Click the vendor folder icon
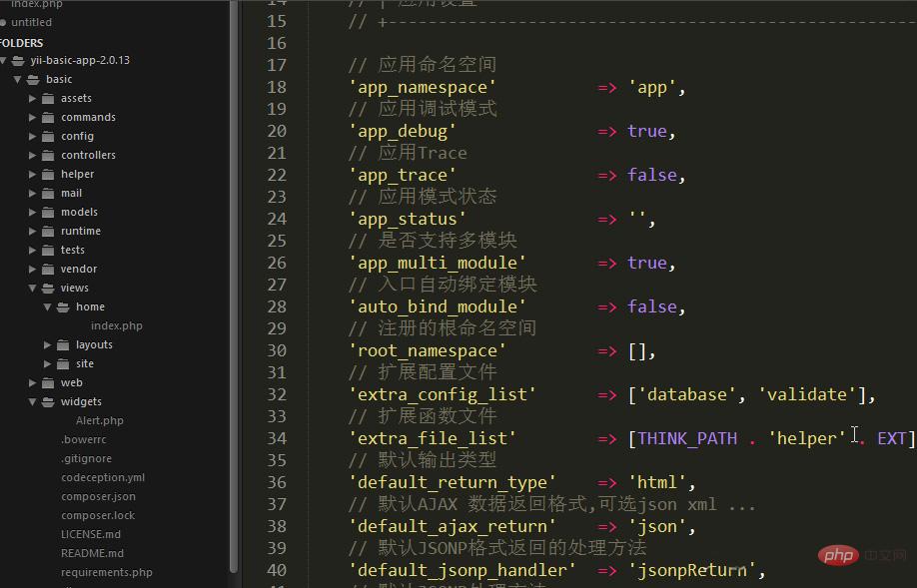The width and height of the screenshot is (917, 588). click(48, 269)
